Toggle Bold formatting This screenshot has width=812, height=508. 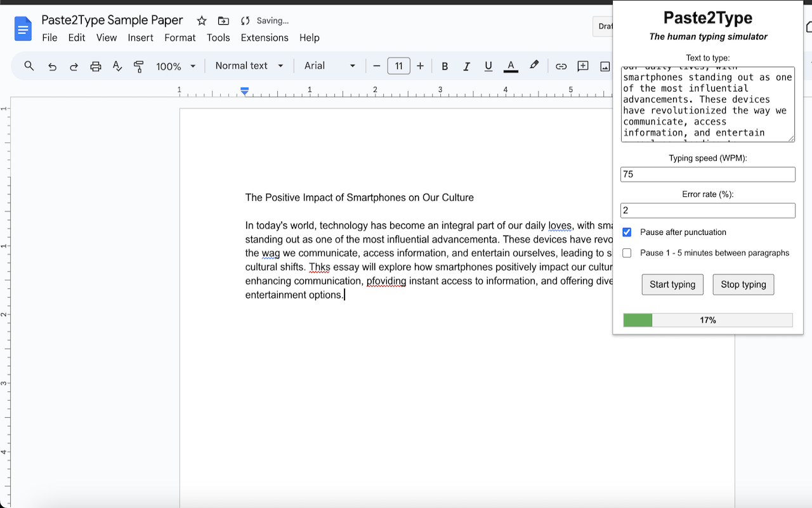[445, 66]
